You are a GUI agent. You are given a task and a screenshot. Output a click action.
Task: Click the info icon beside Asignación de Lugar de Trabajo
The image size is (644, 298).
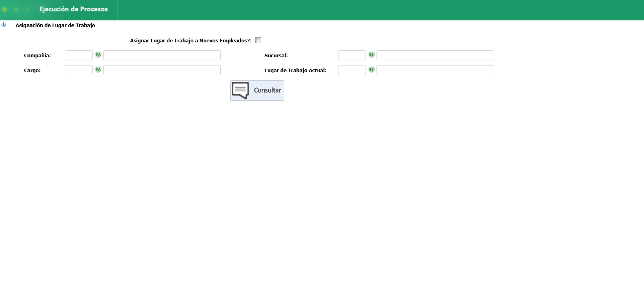4,24
